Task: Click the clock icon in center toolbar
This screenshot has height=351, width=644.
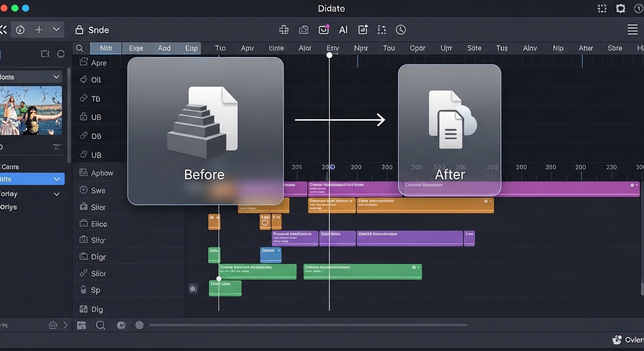Action: (x=401, y=30)
